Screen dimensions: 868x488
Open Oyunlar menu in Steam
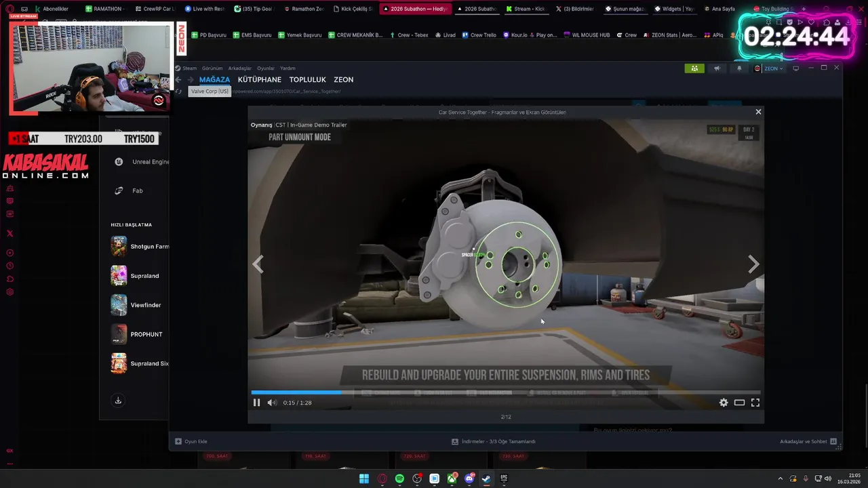[x=266, y=68]
